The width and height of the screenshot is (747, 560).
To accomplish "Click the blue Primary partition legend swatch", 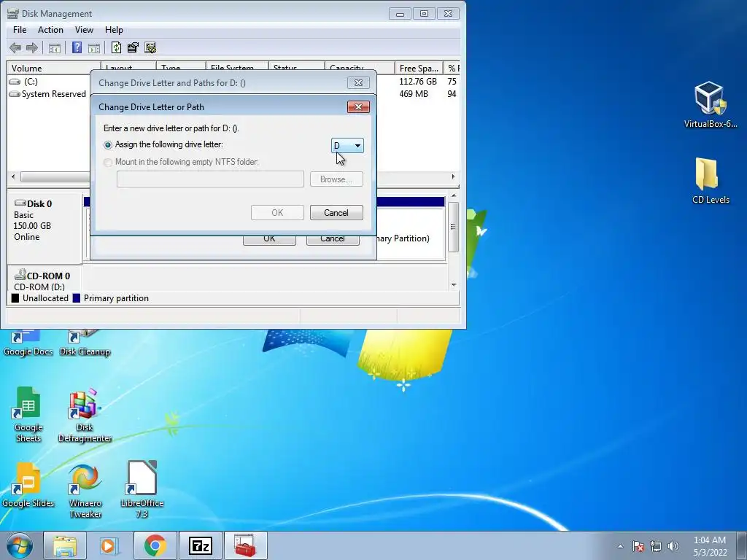I will click(x=76, y=298).
